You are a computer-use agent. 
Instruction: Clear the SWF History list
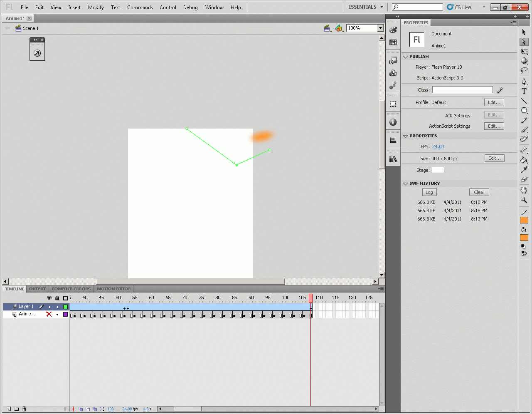[x=479, y=192]
